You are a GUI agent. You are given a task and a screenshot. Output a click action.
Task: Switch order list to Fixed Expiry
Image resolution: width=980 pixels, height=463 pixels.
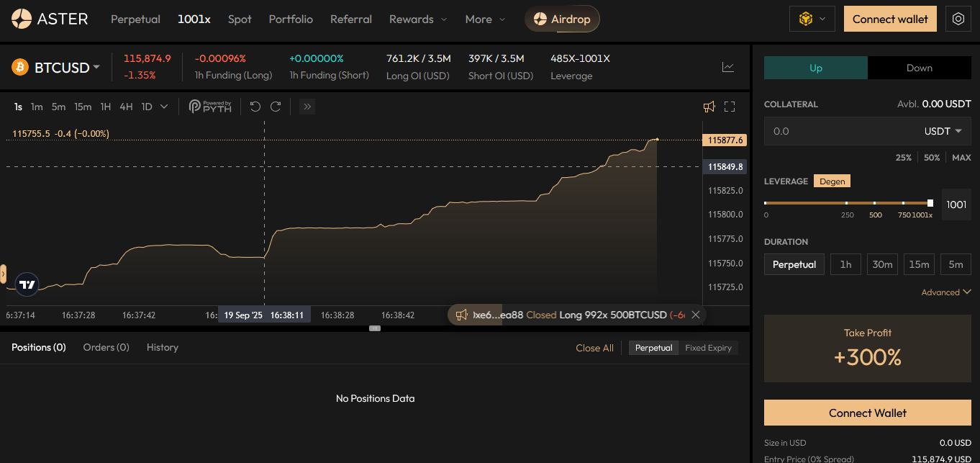pyautogui.click(x=709, y=347)
